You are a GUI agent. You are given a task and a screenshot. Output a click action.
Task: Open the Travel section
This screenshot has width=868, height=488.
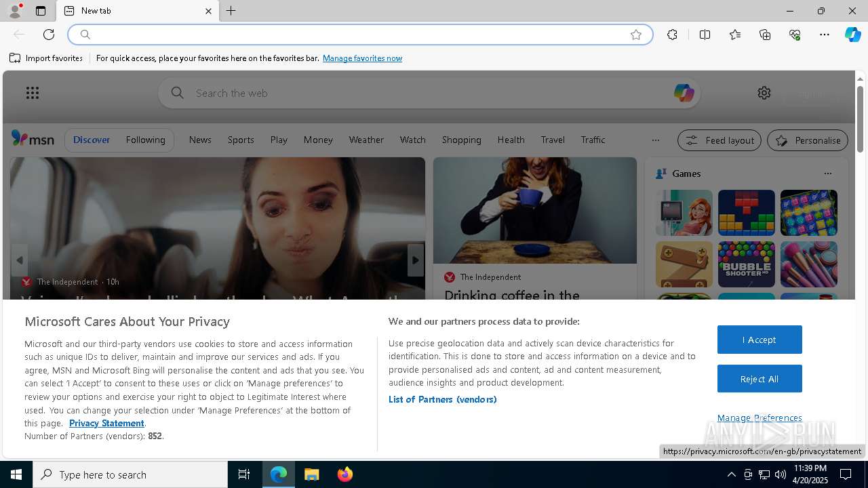(x=553, y=140)
